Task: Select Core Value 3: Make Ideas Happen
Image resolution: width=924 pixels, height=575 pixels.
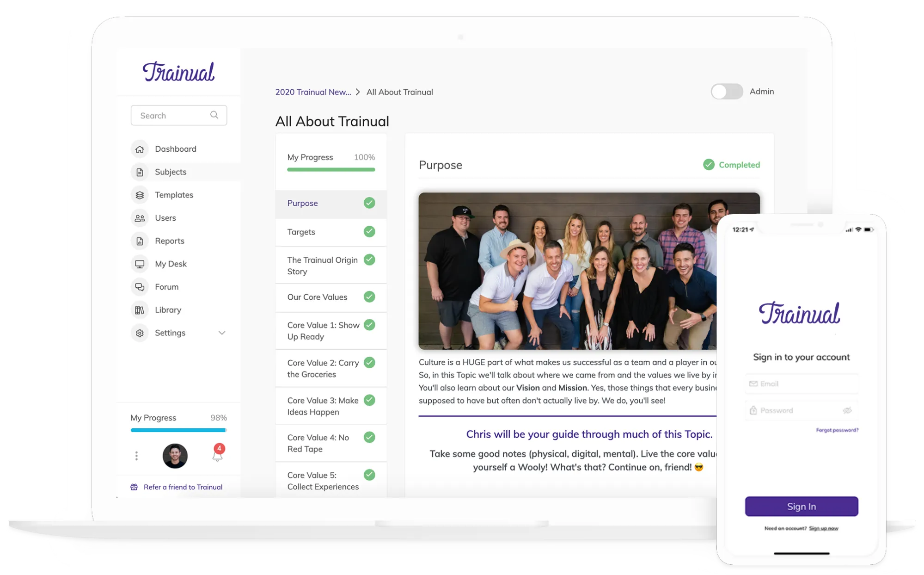Action: point(331,406)
